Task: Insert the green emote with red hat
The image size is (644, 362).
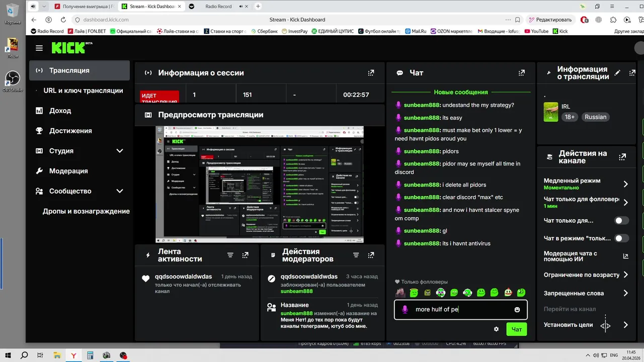Action: (508, 293)
